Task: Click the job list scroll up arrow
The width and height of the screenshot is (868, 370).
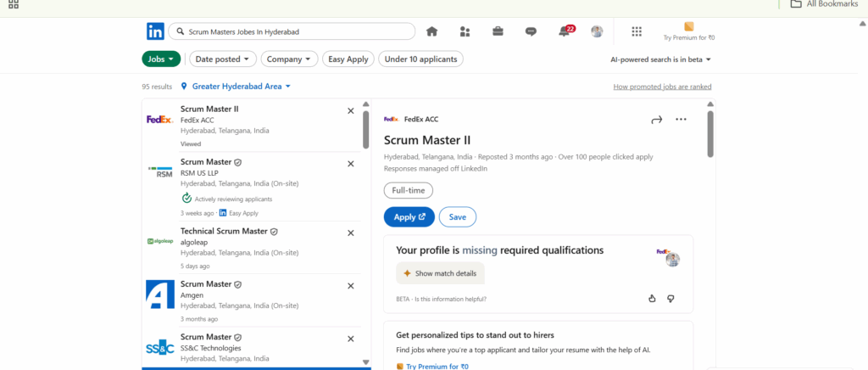Action: pyautogui.click(x=365, y=104)
